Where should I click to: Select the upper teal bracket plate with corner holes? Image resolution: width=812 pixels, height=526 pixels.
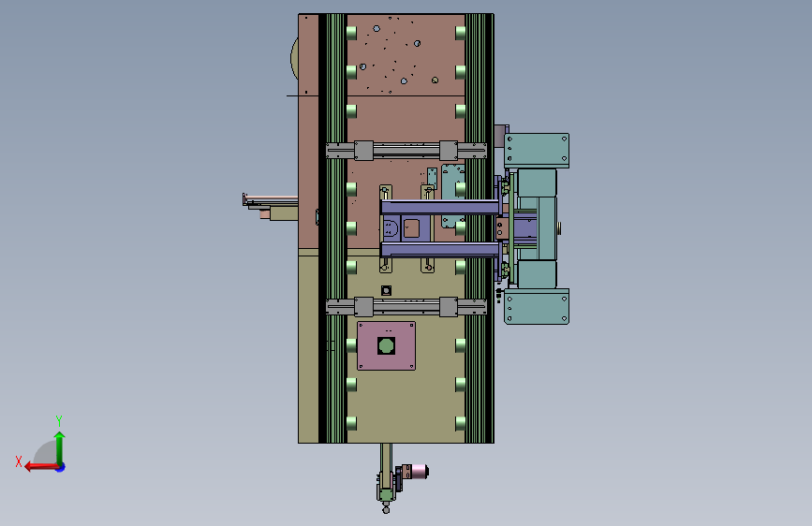pos(537,151)
